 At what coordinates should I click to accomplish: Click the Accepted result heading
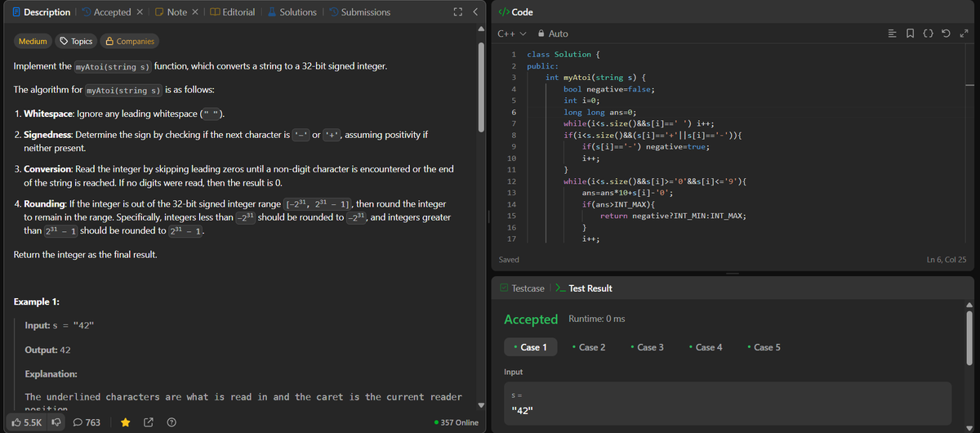click(531, 319)
